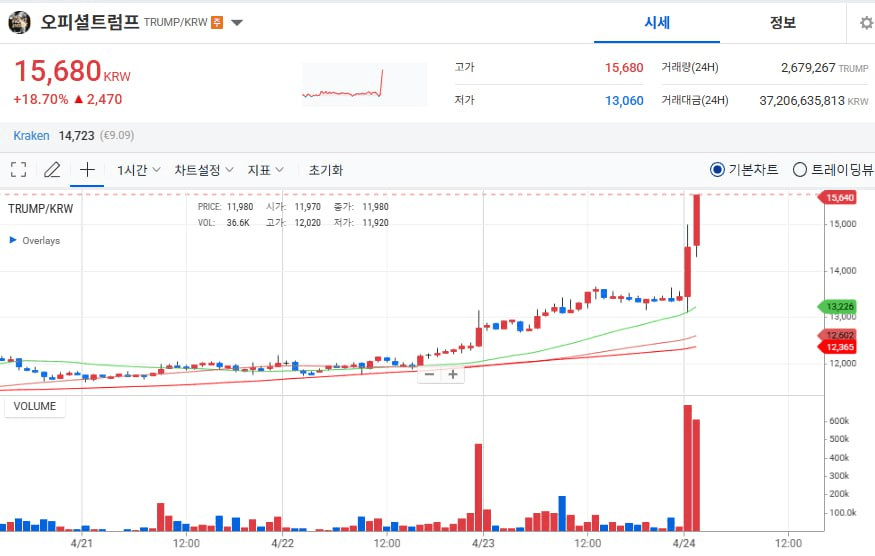Open market selector arrow beside TRUMP/KRW
Viewport: 875px width, 556px height.
(237, 23)
